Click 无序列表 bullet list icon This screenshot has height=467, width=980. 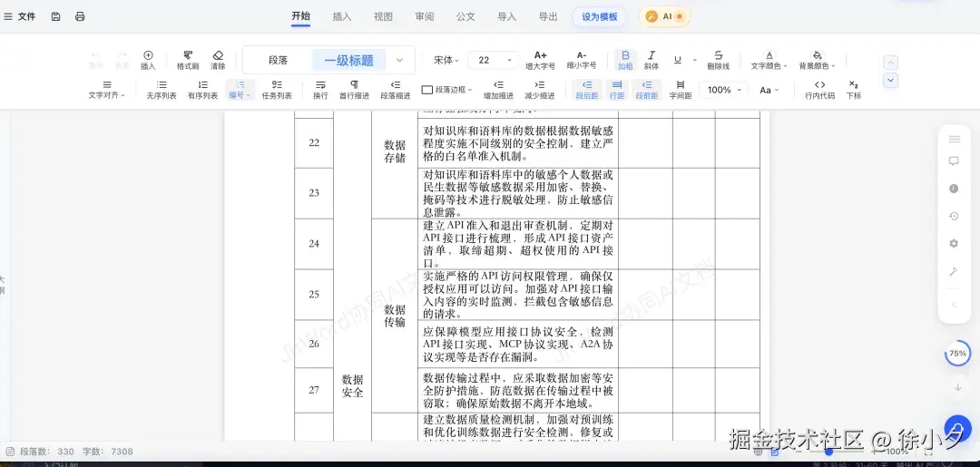click(x=162, y=90)
